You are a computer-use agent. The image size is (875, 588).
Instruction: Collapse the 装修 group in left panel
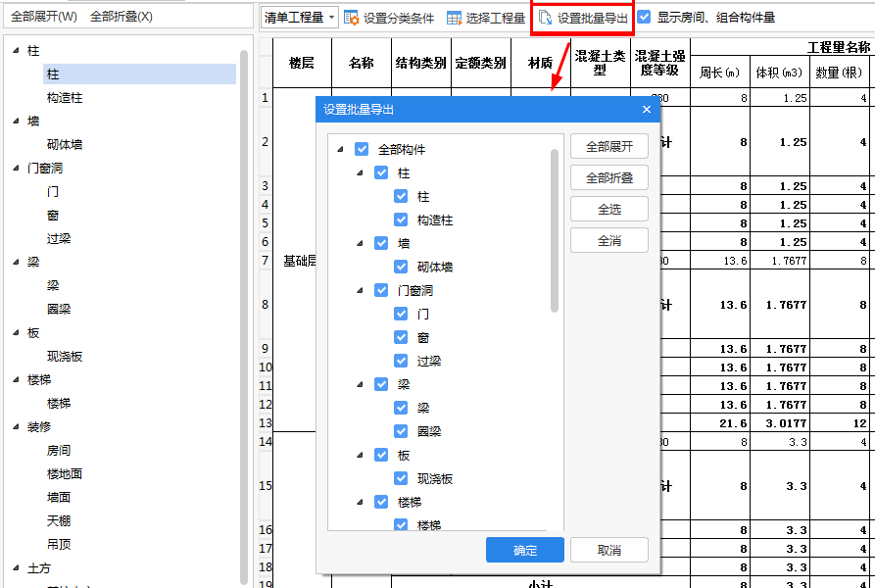click(x=16, y=427)
